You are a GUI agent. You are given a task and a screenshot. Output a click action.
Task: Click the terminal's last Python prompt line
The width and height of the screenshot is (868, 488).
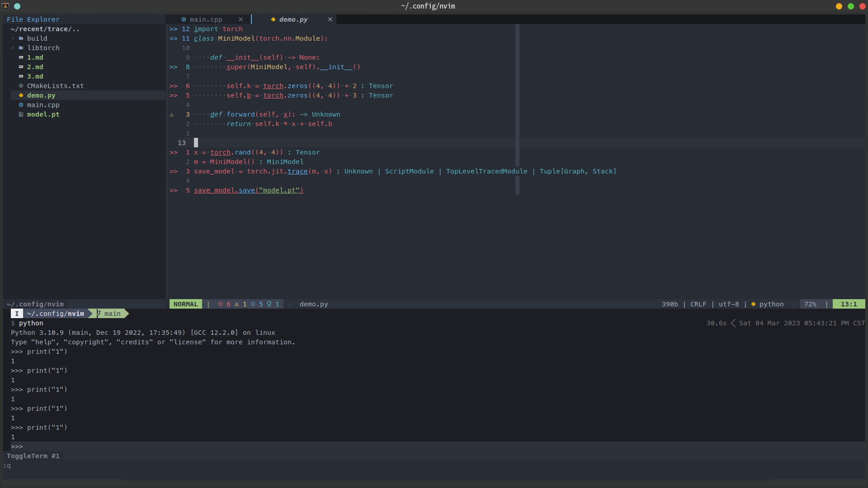pyautogui.click(x=17, y=446)
